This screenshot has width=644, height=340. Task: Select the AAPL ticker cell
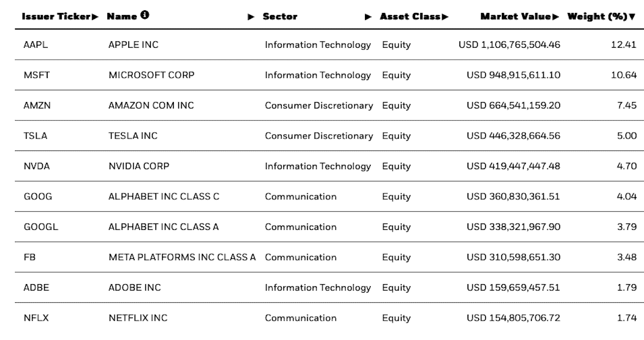point(35,45)
